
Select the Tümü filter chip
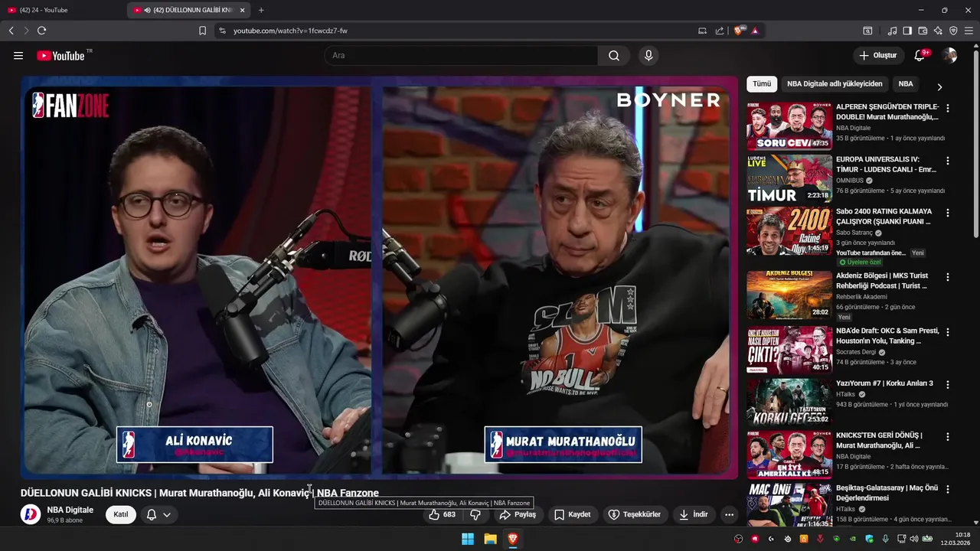(x=762, y=84)
